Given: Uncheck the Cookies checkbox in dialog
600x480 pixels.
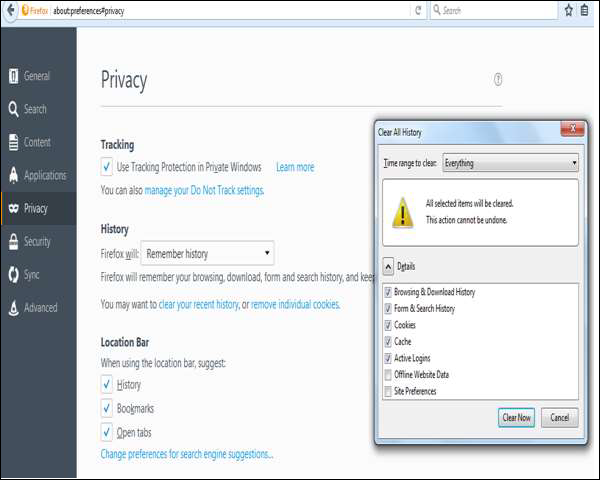Looking at the screenshot, I should (387, 325).
